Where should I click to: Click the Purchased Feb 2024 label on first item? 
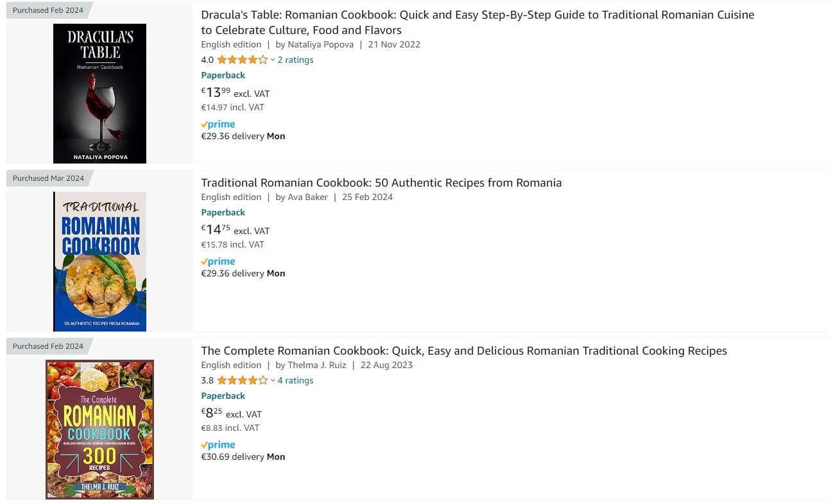(46, 10)
